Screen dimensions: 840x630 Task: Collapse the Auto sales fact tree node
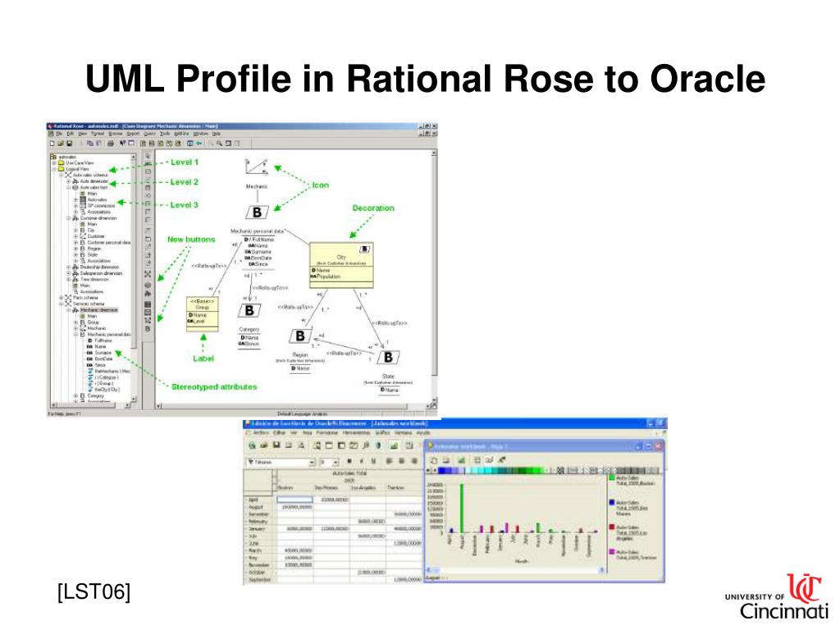(x=69, y=188)
